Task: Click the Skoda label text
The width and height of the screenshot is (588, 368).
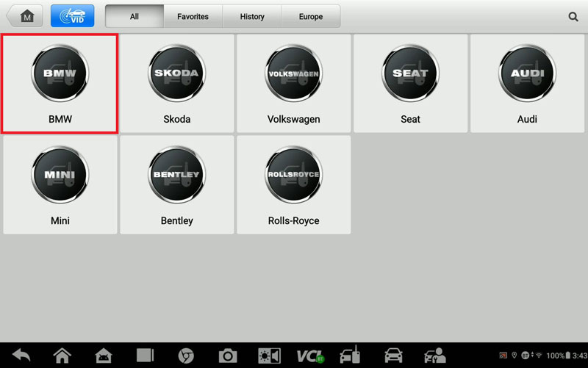Action: pos(176,119)
